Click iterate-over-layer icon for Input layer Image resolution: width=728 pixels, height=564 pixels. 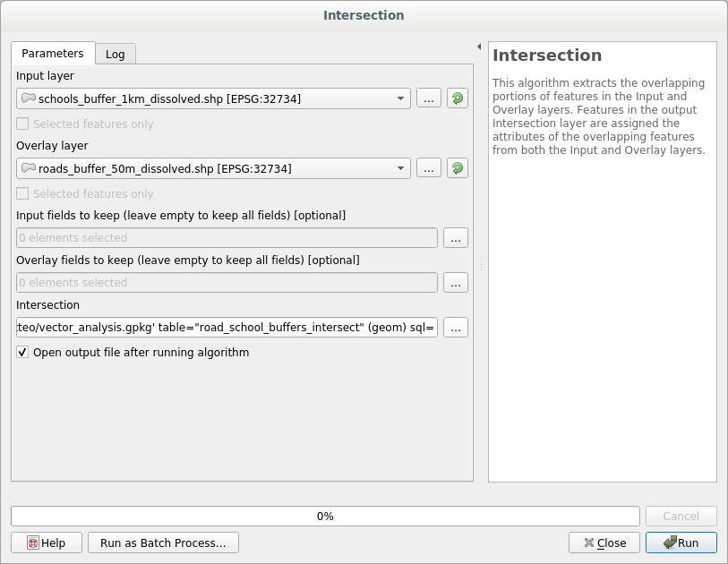[458, 98]
